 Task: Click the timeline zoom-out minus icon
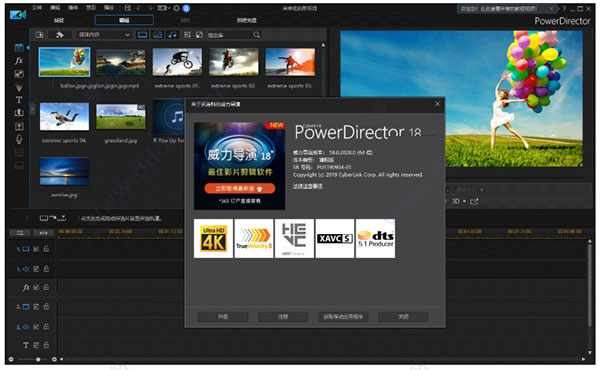pos(11,359)
